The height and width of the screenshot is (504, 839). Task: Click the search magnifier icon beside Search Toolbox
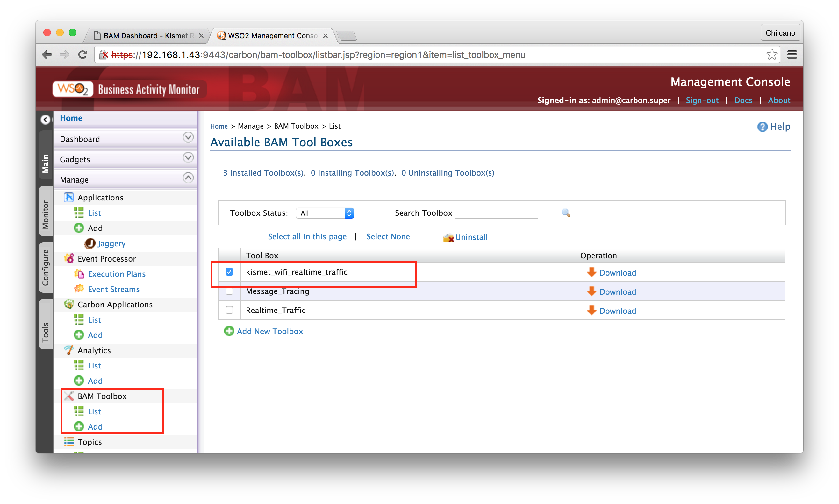pos(566,213)
